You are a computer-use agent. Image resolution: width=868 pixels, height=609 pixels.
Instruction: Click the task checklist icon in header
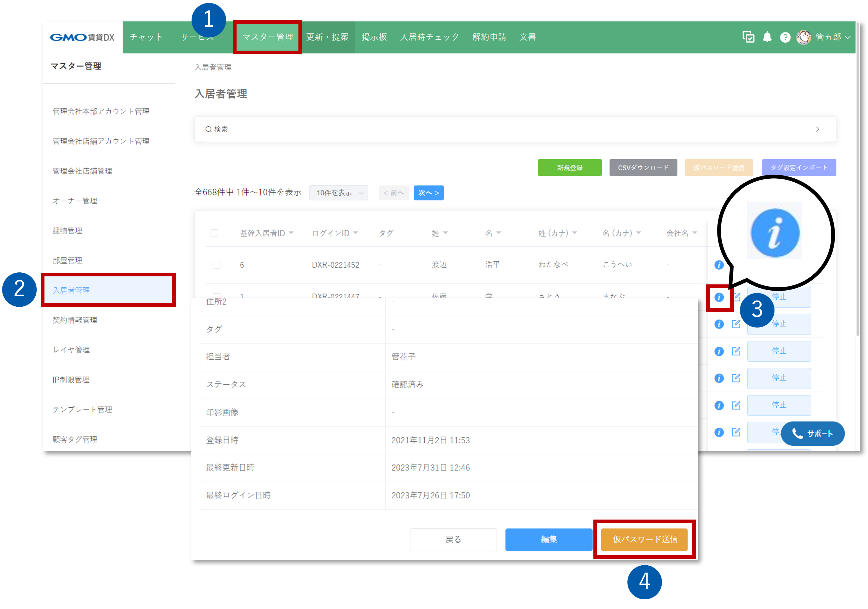point(748,37)
